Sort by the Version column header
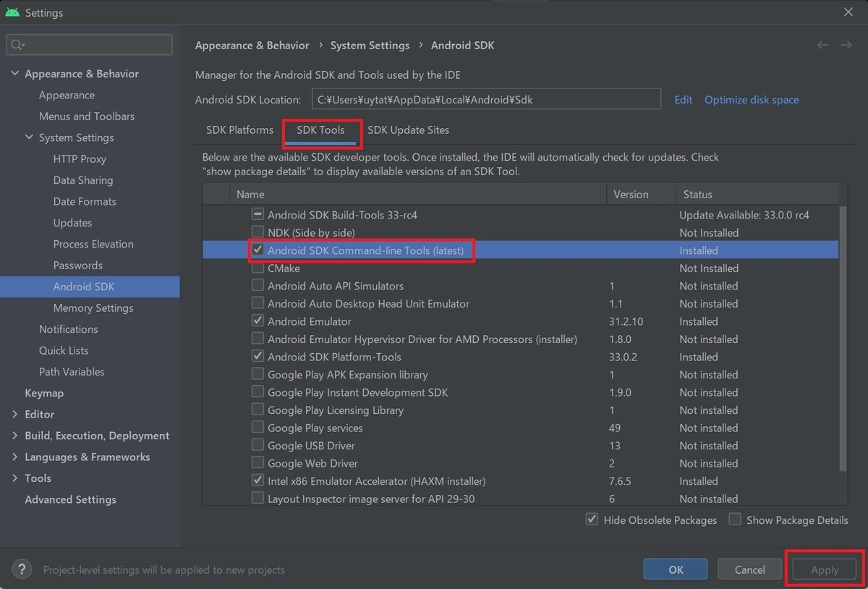Screen dimensions: 868x589 click(641, 194)
